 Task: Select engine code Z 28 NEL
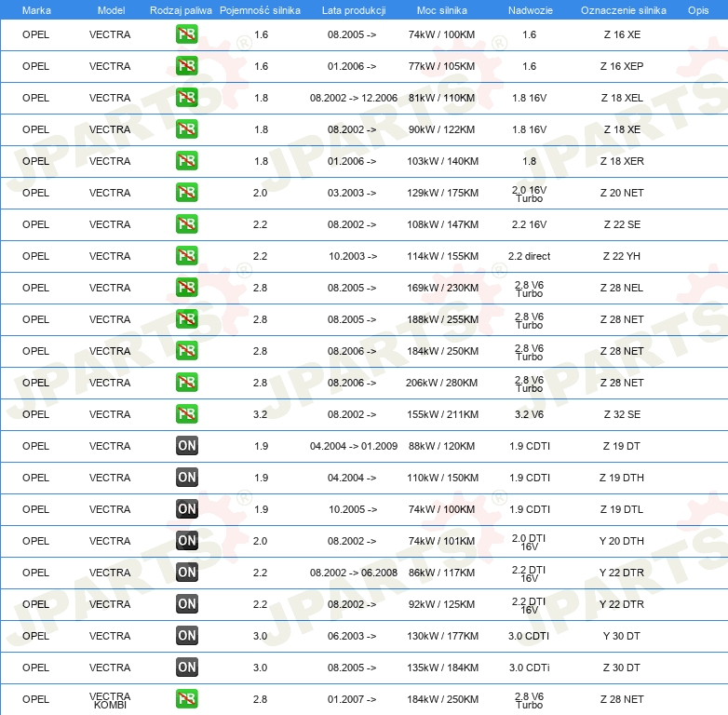pos(622,288)
